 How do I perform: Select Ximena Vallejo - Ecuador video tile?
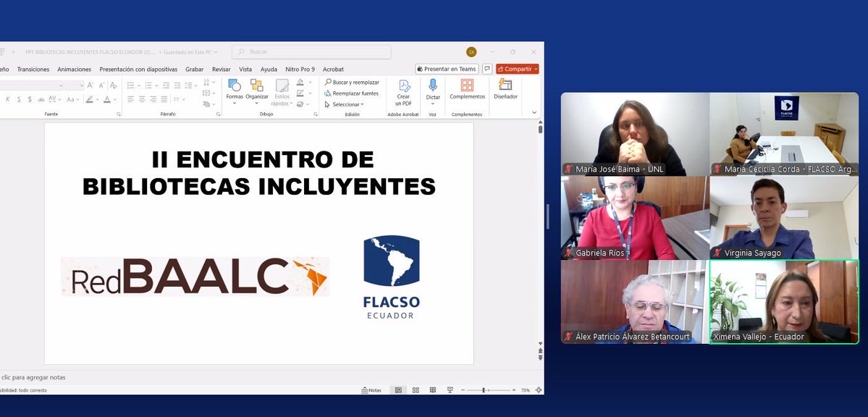pyautogui.click(x=784, y=302)
